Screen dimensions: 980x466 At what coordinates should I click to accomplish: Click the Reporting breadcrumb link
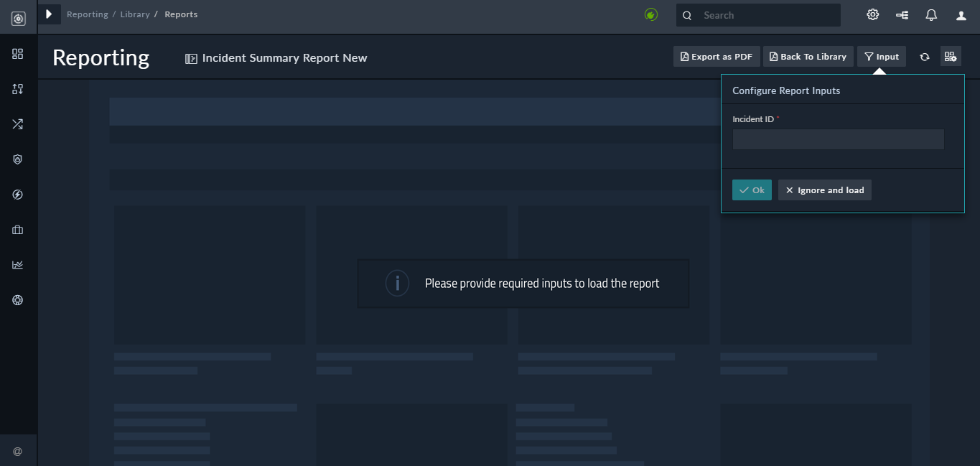tap(88, 14)
